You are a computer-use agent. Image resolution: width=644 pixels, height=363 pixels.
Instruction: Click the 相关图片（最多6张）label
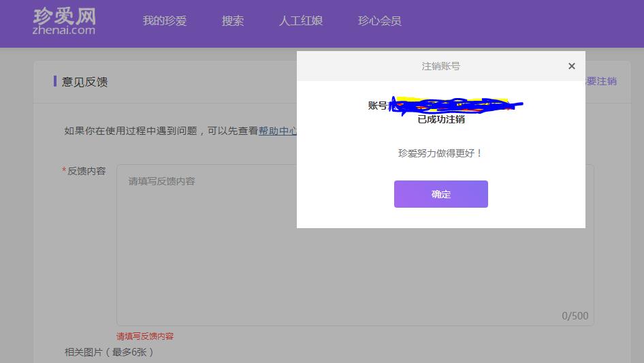(x=109, y=352)
